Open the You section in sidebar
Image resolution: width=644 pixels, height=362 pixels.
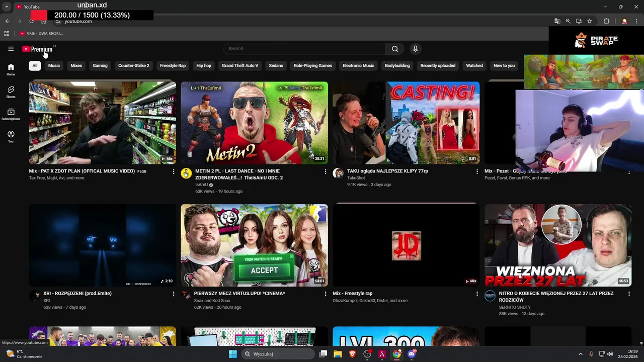pyautogui.click(x=11, y=137)
